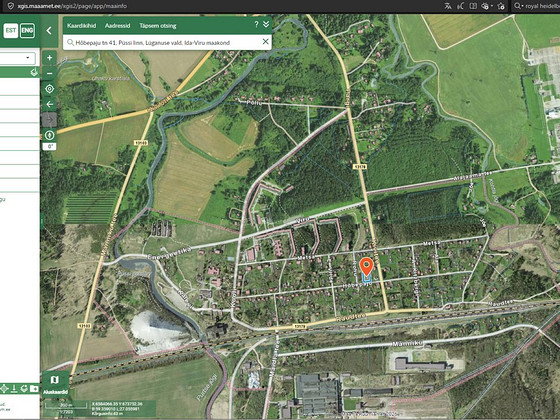
Task: Collapse the left sidebar with chevron
Action: coord(49,31)
